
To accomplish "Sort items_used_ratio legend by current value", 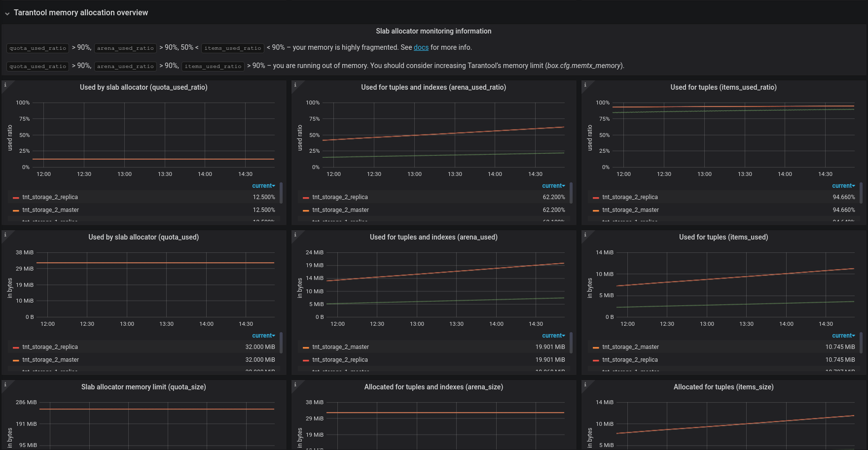I will click(x=843, y=186).
